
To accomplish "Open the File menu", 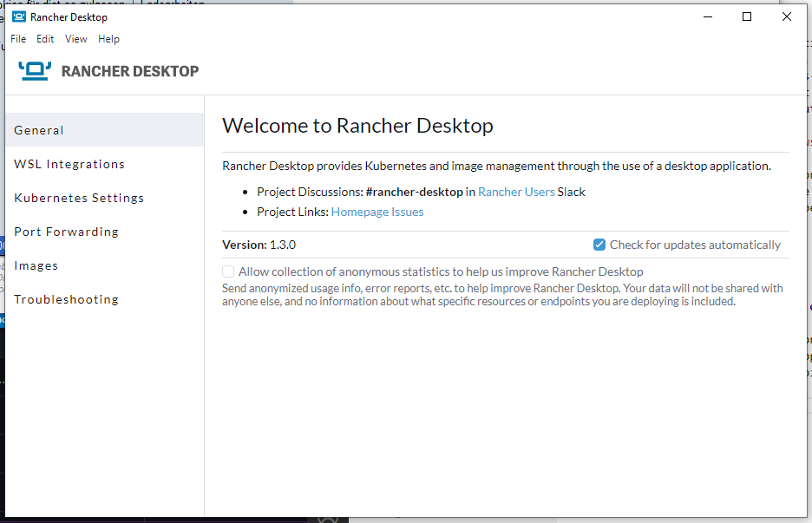I will click(x=17, y=38).
